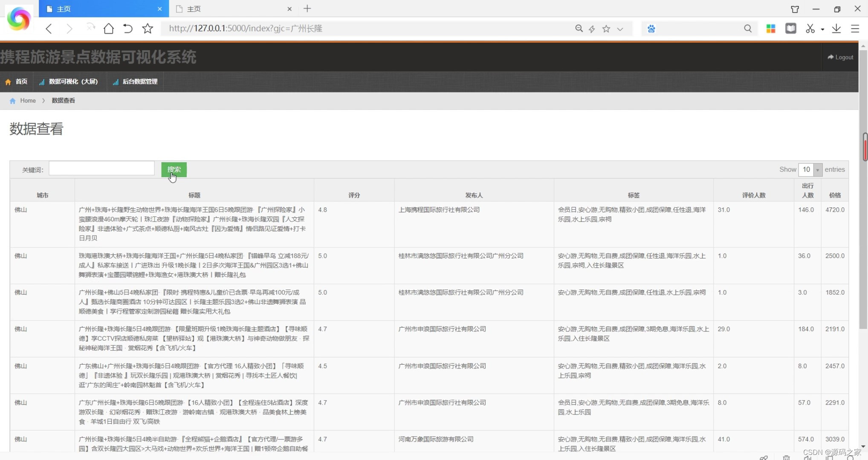Click the Logout link
The width and height of the screenshot is (868, 460).
pos(840,57)
